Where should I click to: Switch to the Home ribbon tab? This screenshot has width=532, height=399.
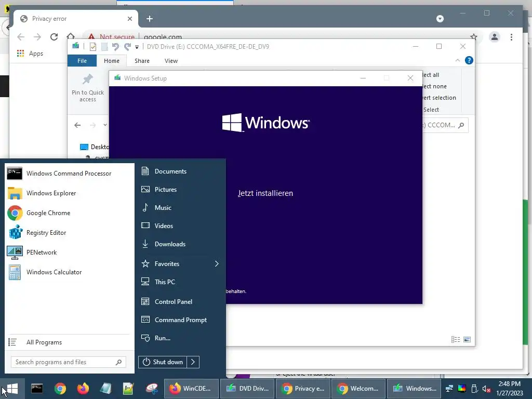tap(112, 61)
